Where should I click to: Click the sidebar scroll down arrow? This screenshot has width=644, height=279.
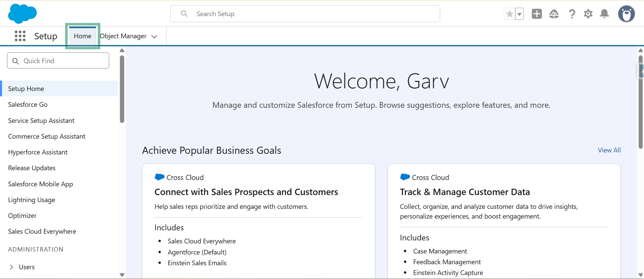[x=122, y=275]
